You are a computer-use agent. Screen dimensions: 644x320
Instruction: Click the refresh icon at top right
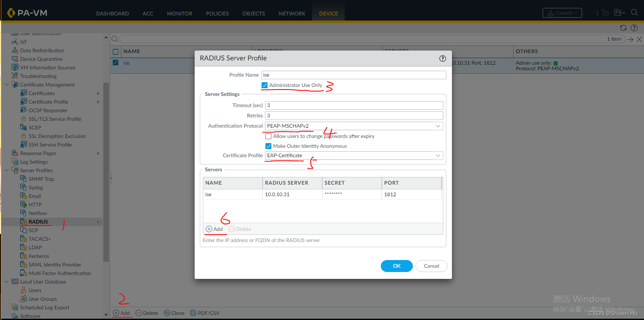tap(623, 28)
